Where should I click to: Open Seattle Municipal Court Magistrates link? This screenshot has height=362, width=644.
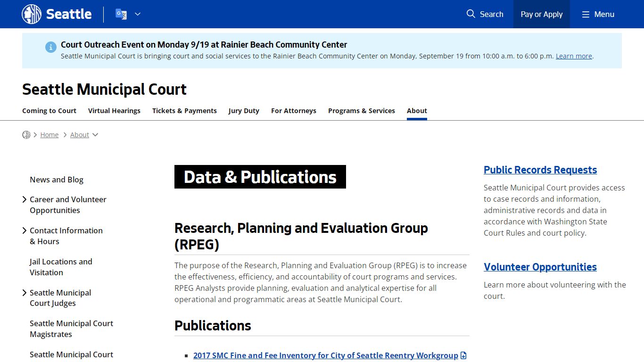[71, 329]
